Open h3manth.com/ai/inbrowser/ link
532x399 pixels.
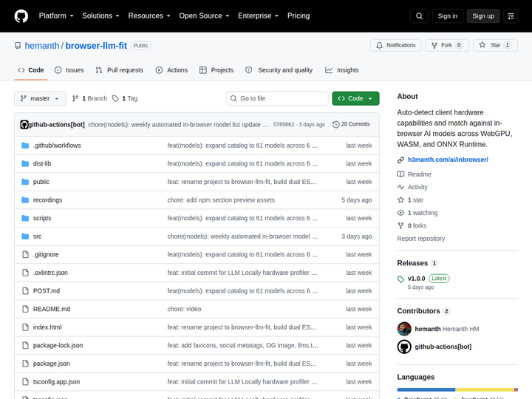point(448,160)
